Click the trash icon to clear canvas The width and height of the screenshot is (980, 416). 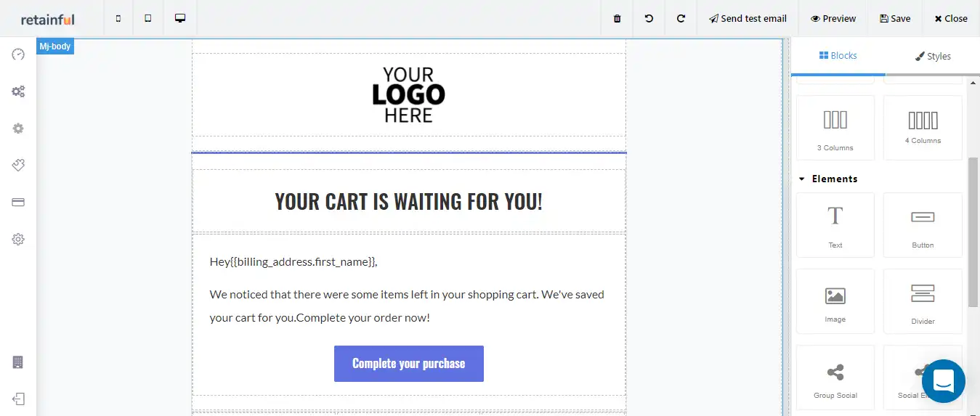click(x=617, y=18)
